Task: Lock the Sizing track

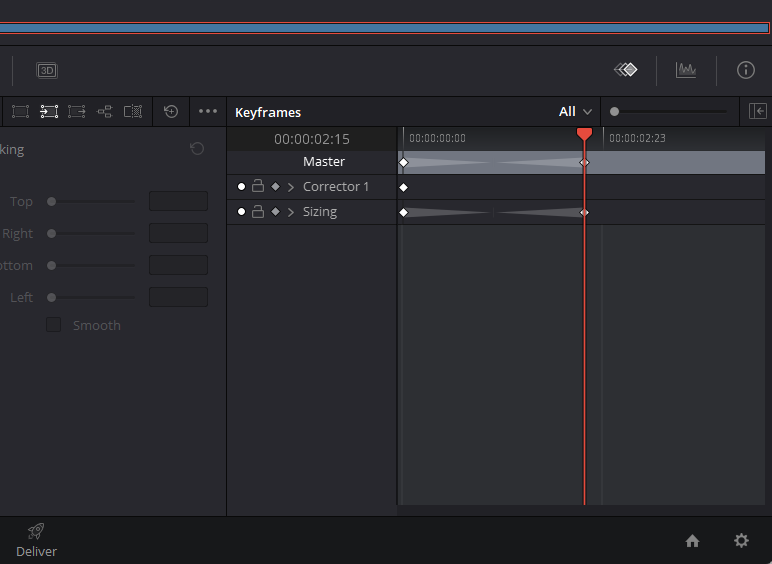Action: click(257, 211)
